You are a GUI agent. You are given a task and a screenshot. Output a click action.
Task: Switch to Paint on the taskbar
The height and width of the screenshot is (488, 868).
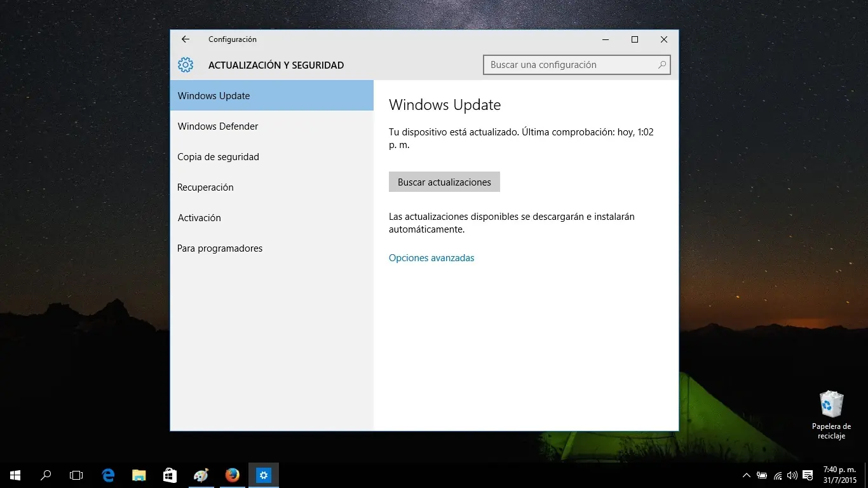[201, 475]
